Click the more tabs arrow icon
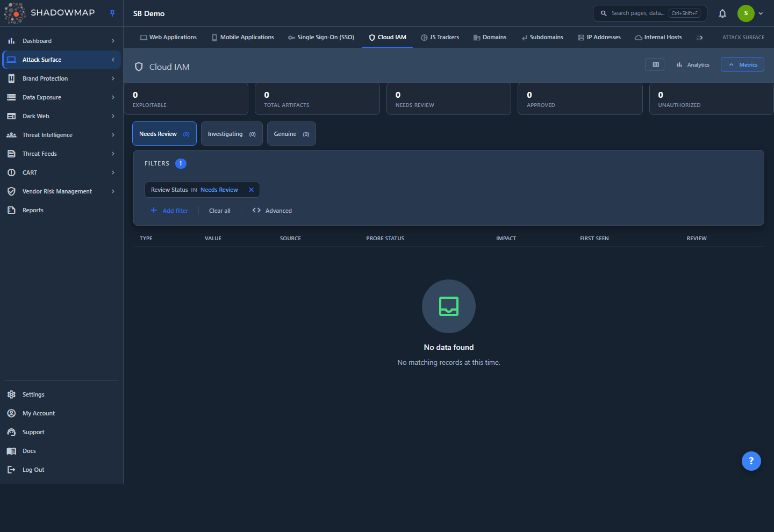The height and width of the screenshot is (532, 774). point(700,38)
